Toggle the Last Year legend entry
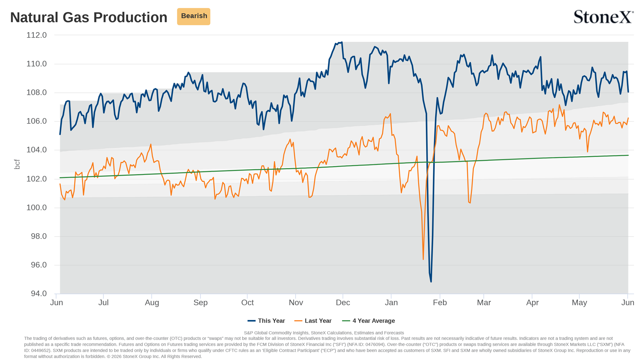 pyautogui.click(x=313, y=321)
